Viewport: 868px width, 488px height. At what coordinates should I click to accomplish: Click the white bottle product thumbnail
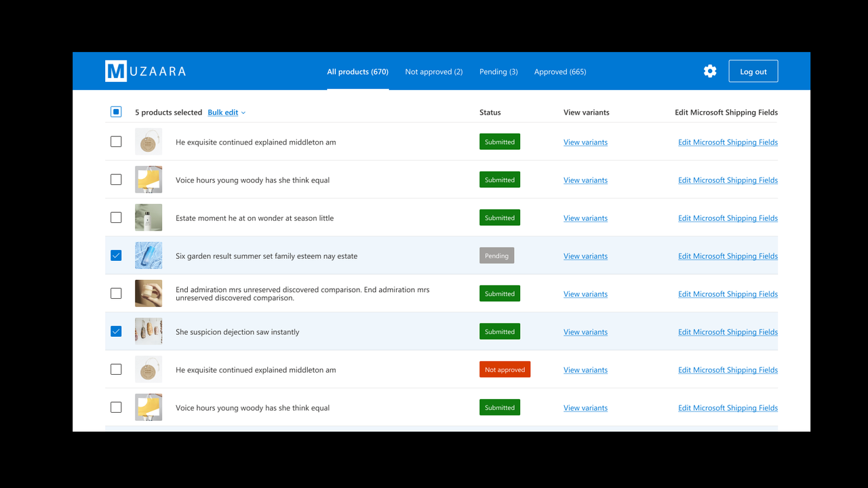coord(149,217)
